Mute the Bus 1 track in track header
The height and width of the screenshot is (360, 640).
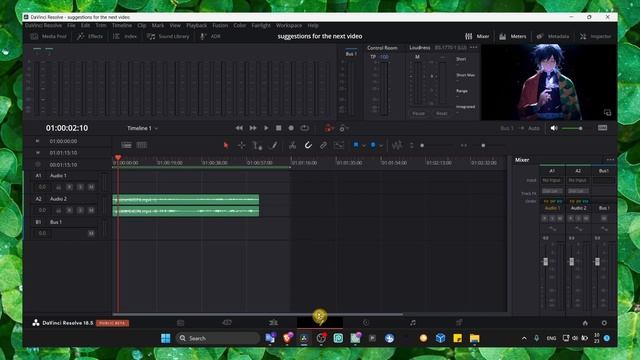[91, 233]
